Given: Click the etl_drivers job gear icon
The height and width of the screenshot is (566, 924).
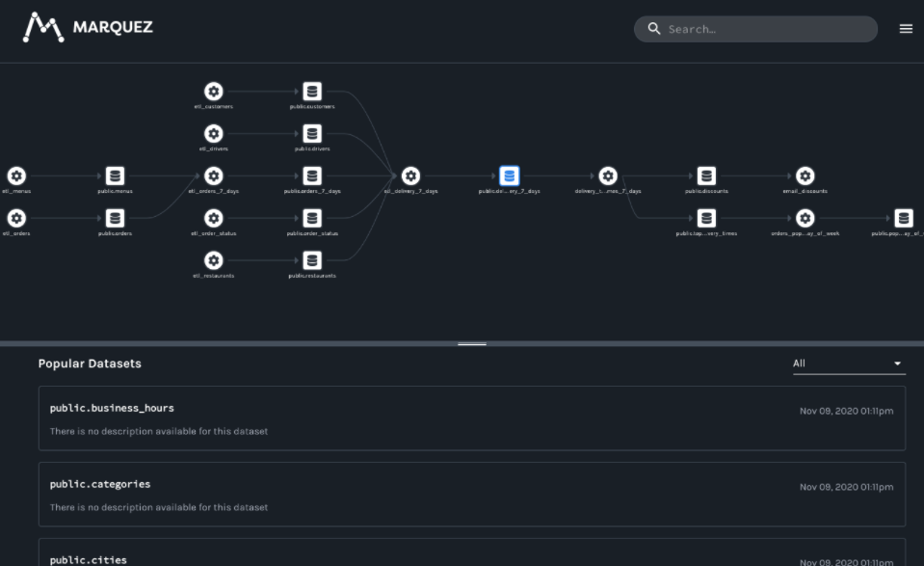Looking at the screenshot, I should (213, 134).
